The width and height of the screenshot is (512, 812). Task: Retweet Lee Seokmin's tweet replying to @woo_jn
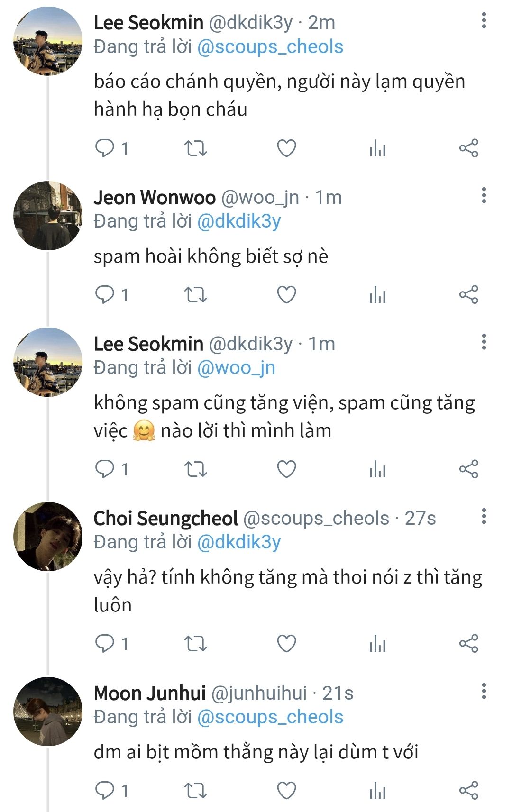(195, 469)
